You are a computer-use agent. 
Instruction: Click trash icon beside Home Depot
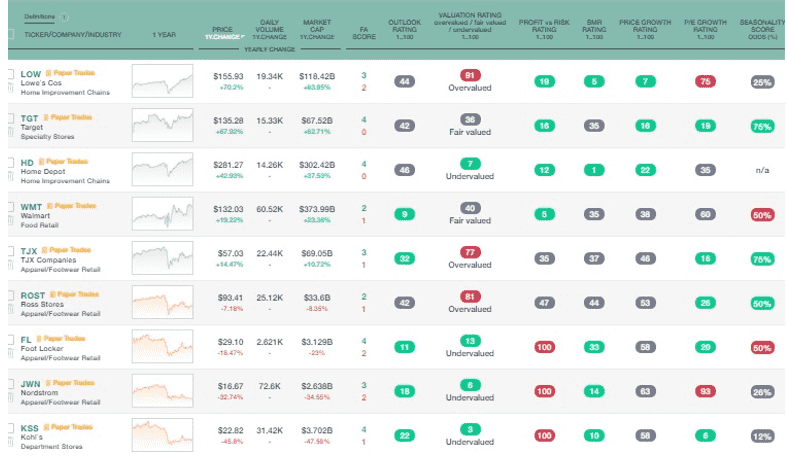click(10, 174)
